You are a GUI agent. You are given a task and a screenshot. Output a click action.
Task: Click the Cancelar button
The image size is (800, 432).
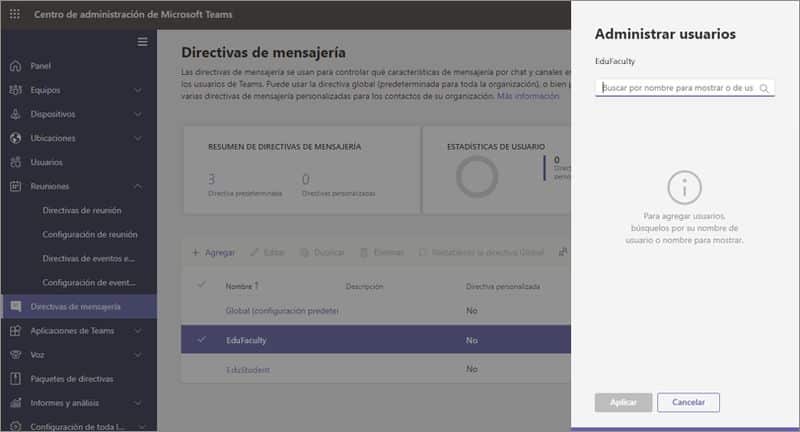pyautogui.click(x=688, y=402)
